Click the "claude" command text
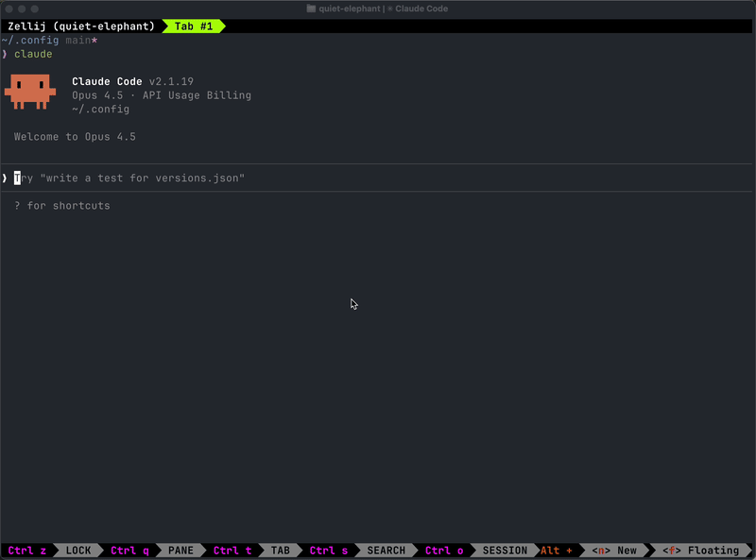The width and height of the screenshot is (756, 560). point(33,54)
